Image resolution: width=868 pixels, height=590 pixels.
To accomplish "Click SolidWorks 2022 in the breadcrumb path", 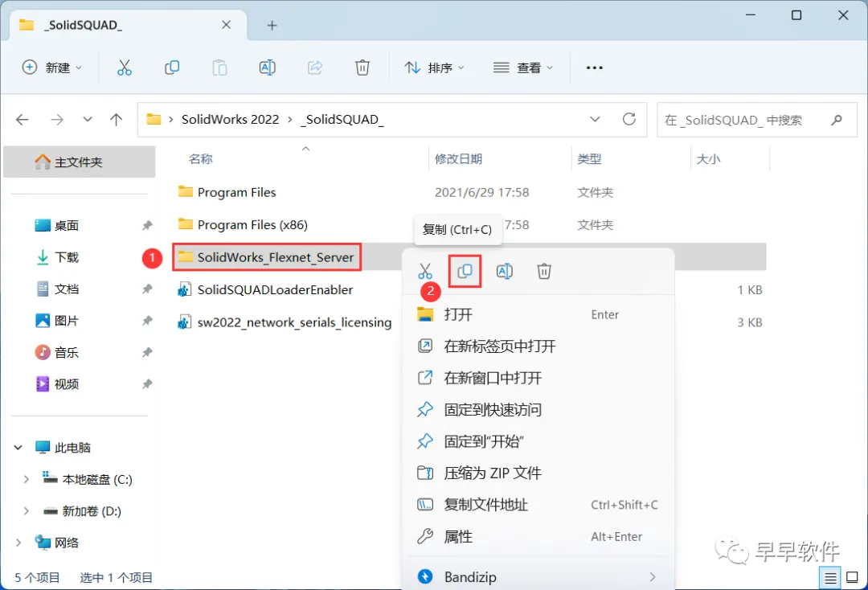I will point(231,120).
